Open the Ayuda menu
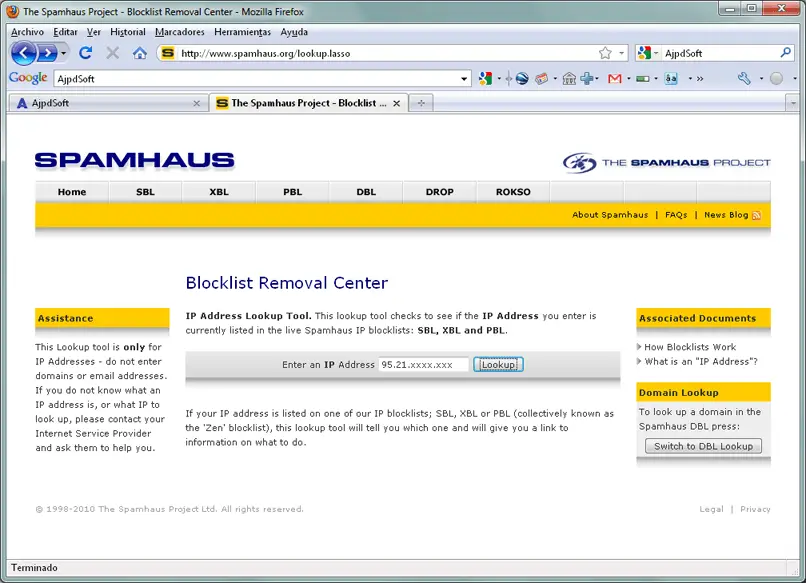 (294, 32)
